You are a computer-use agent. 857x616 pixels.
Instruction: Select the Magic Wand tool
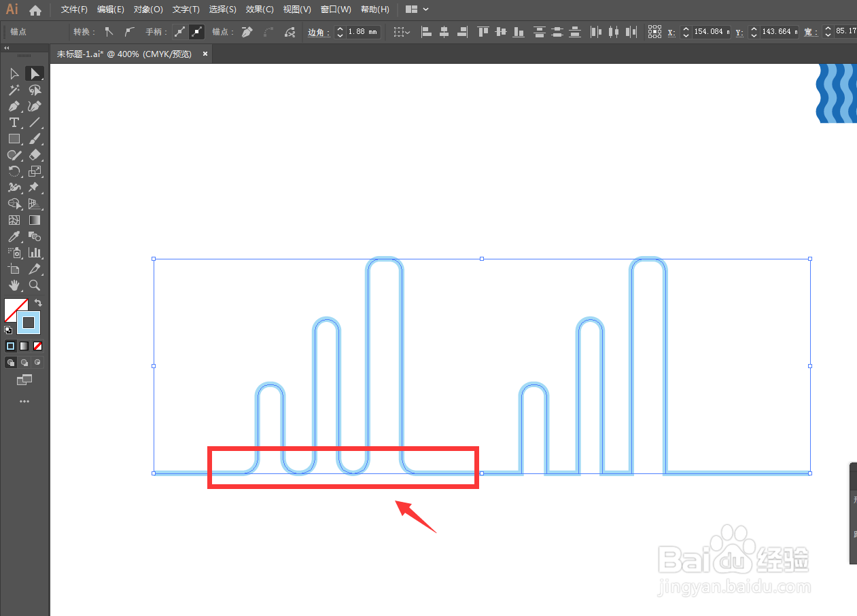click(x=14, y=90)
